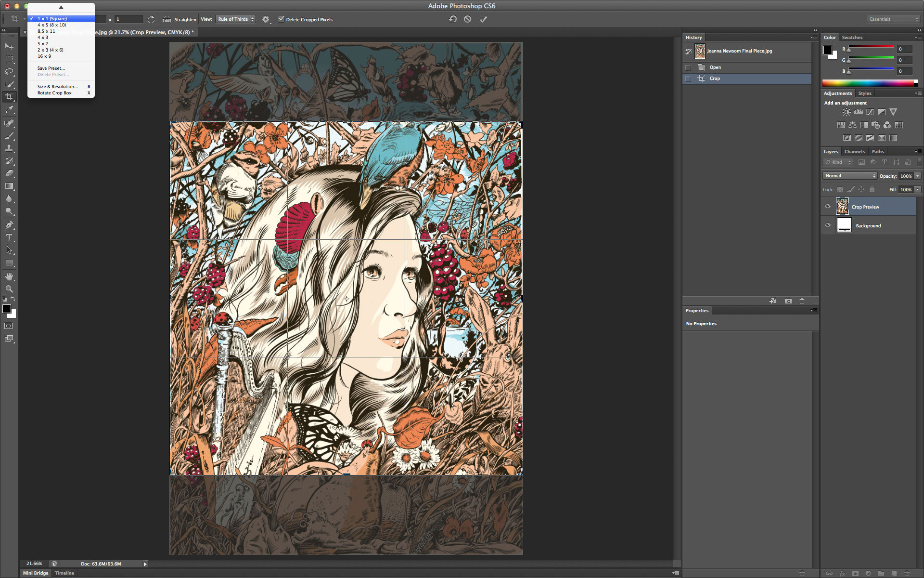Click the crop height input field

(x=128, y=19)
